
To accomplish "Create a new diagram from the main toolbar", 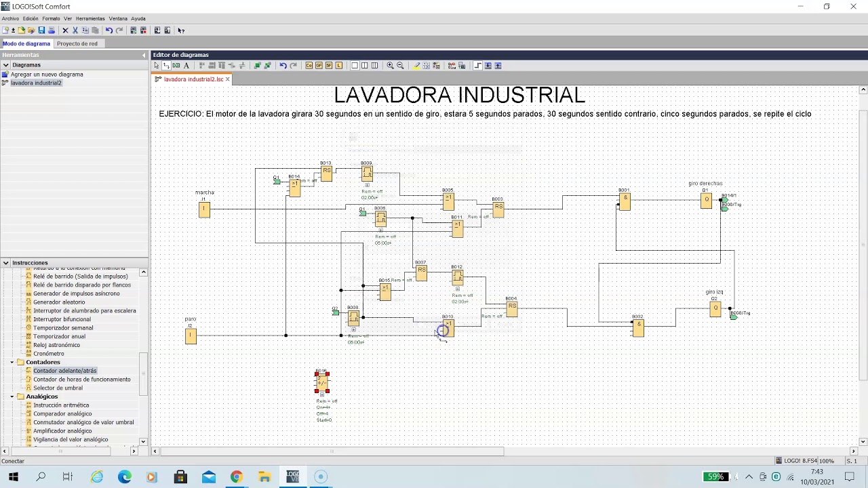I will [x=5, y=30].
